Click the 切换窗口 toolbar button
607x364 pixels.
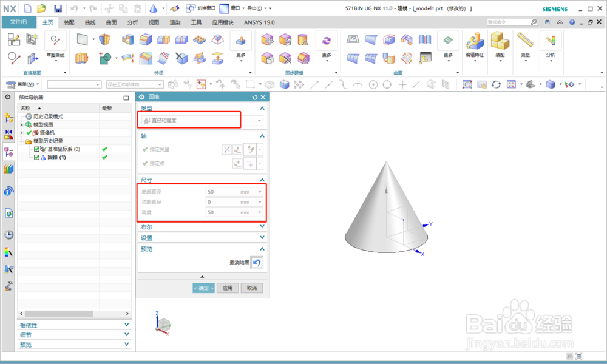[200, 8]
